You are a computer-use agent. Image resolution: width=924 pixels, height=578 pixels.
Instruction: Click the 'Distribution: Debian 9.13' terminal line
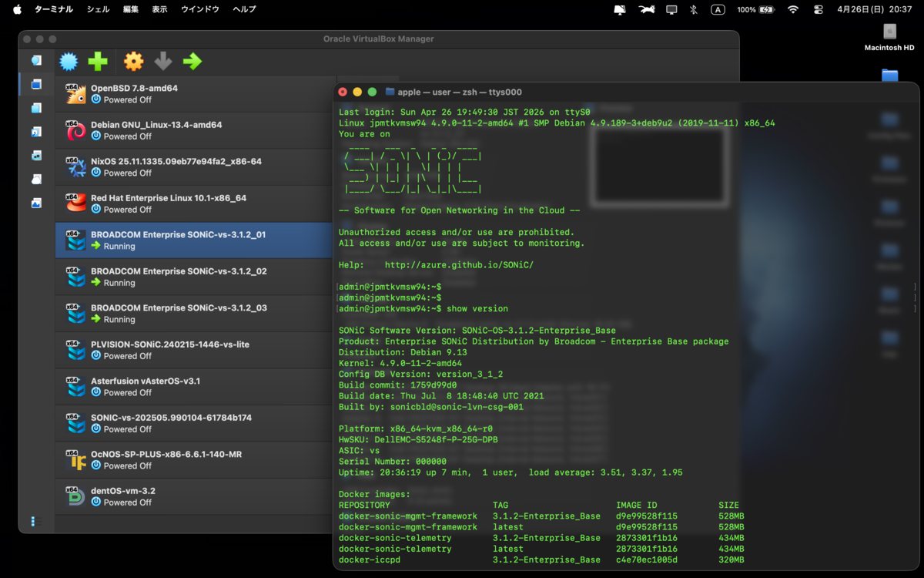[x=403, y=352]
